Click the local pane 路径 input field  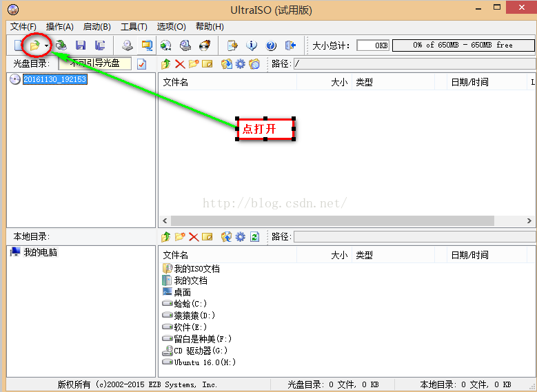[415, 236]
